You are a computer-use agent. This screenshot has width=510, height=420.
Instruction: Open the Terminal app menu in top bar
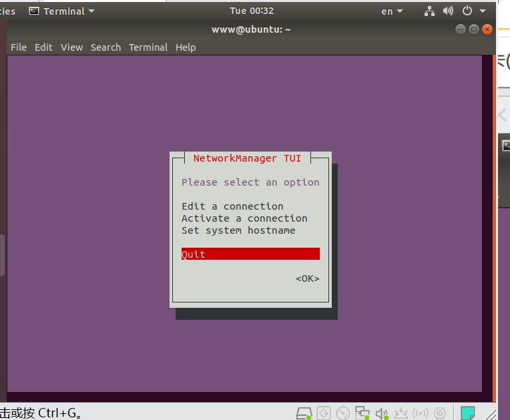click(x=62, y=11)
